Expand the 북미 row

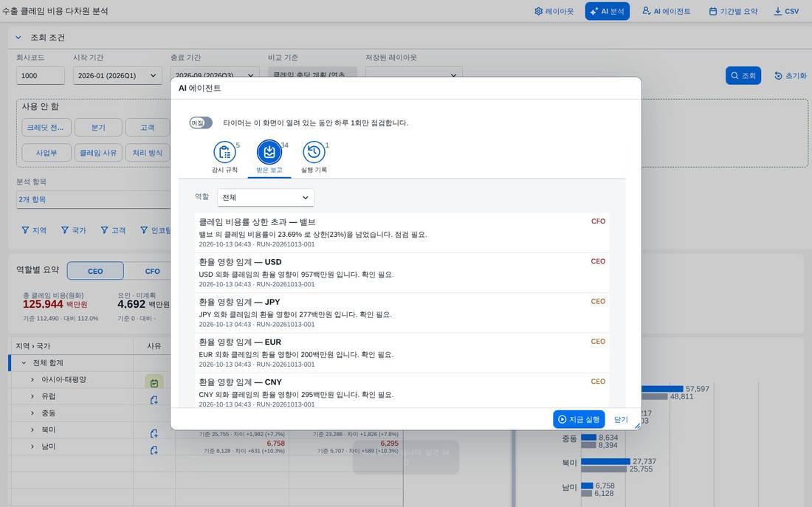pos(32,430)
